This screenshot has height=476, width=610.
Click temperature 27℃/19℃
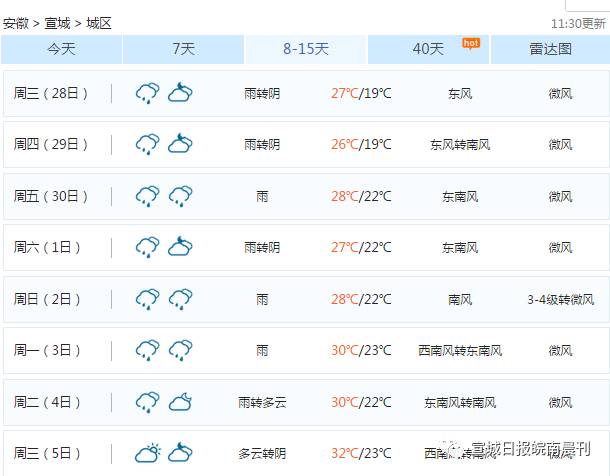[x=361, y=93]
